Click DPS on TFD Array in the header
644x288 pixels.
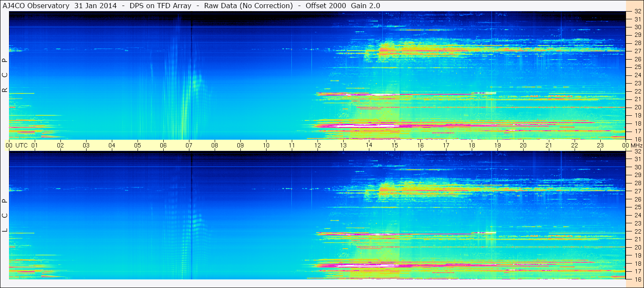(160, 6)
